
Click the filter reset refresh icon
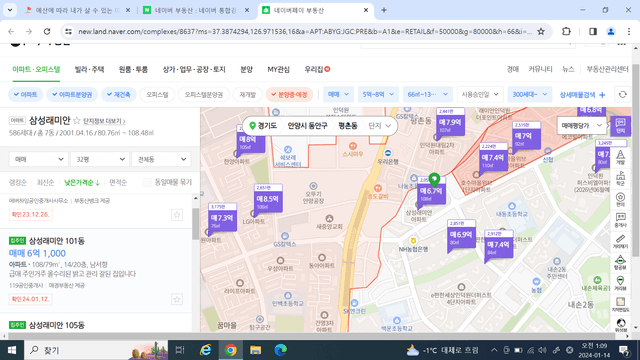(622, 95)
